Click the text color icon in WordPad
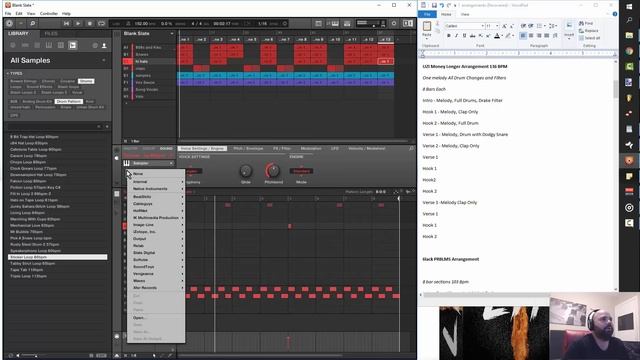Image resolution: width=640 pixels, height=360 pixels. tap(497, 36)
